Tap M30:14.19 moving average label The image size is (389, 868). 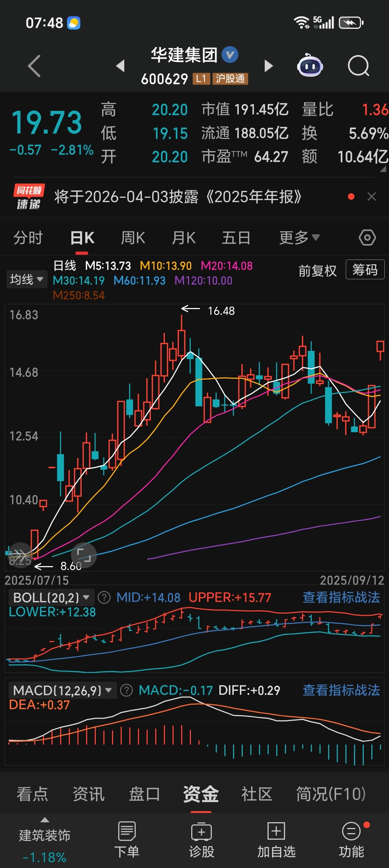79,280
